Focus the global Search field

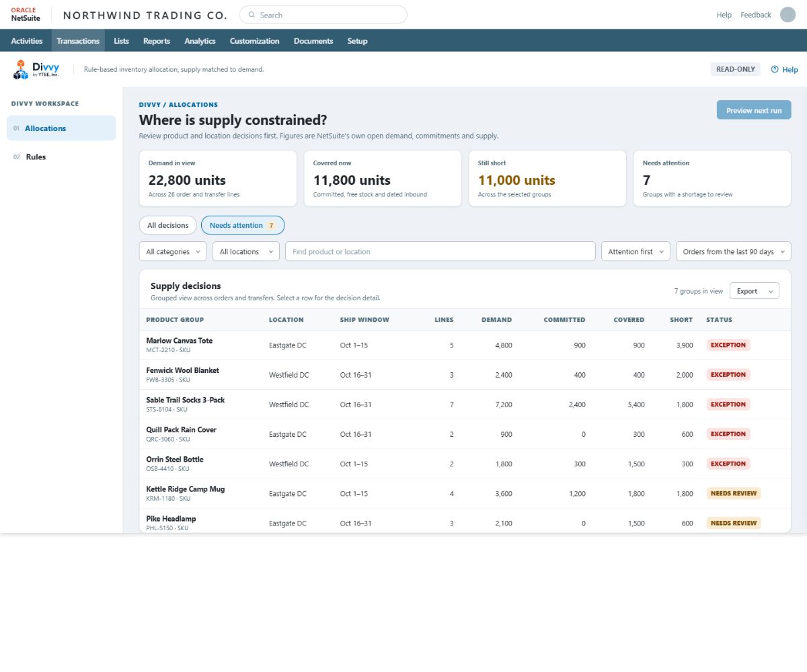[x=323, y=15]
